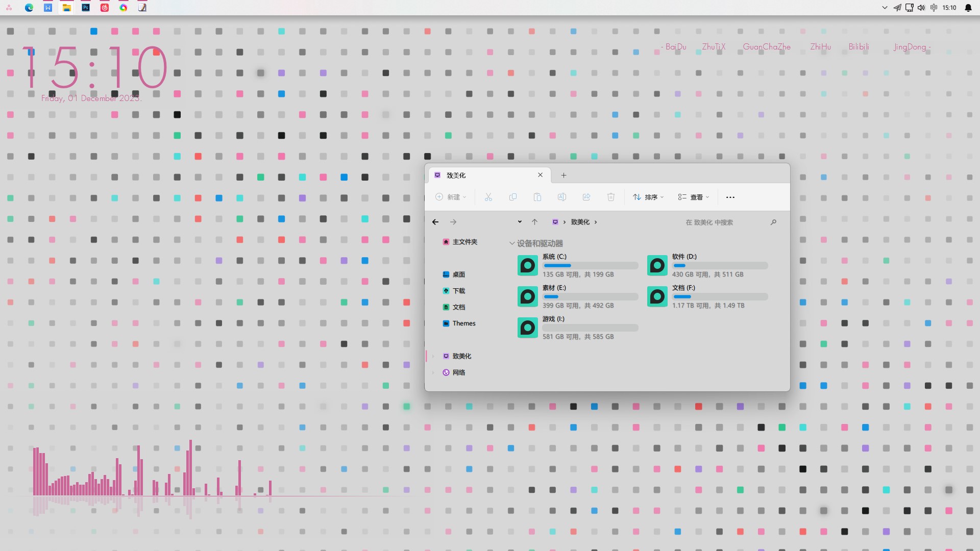Open the See more (...) toolbar icon
980x551 pixels.
[730, 197]
